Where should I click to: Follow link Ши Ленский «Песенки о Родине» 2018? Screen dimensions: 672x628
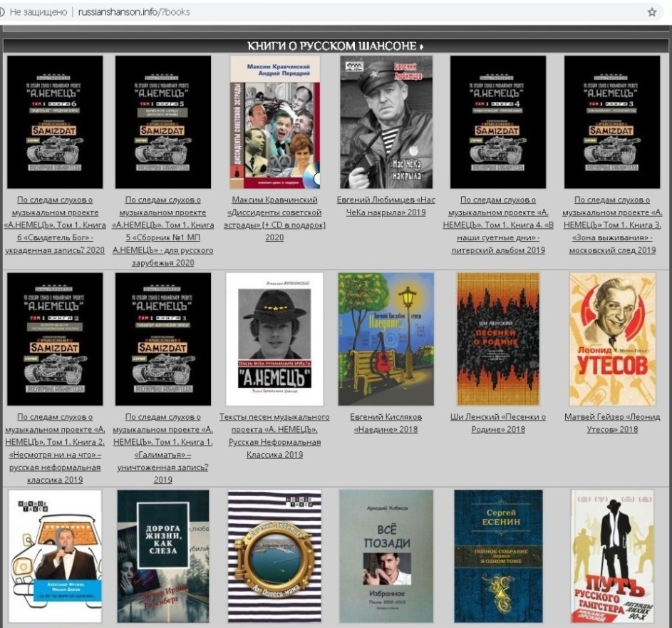pyautogui.click(x=498, y=423)
